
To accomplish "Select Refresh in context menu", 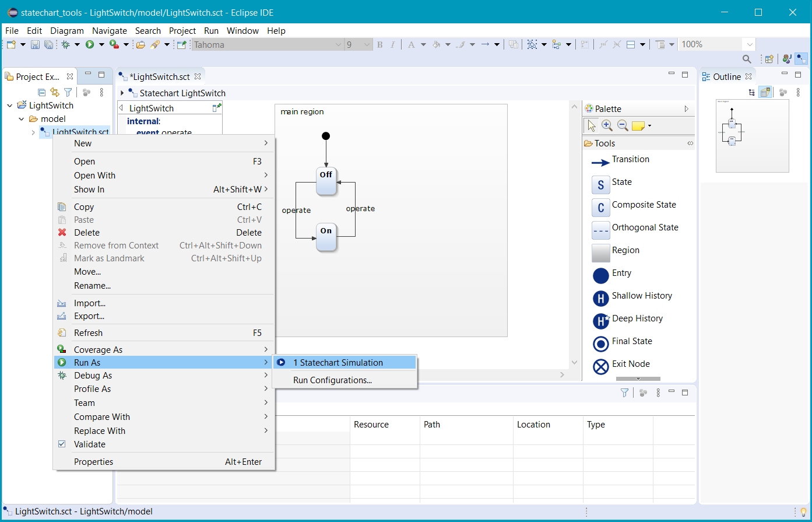I will [164, 333].
